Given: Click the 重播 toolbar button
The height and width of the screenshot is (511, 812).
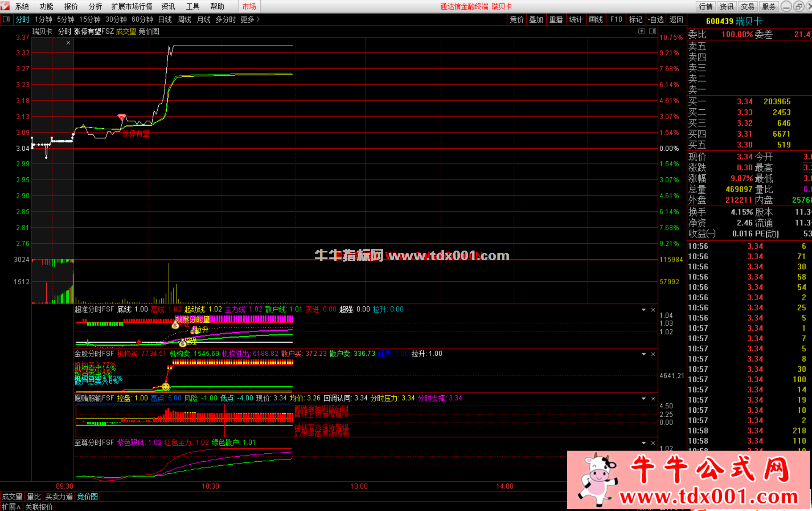Looking at the screenshot, I should coord(556,19).
